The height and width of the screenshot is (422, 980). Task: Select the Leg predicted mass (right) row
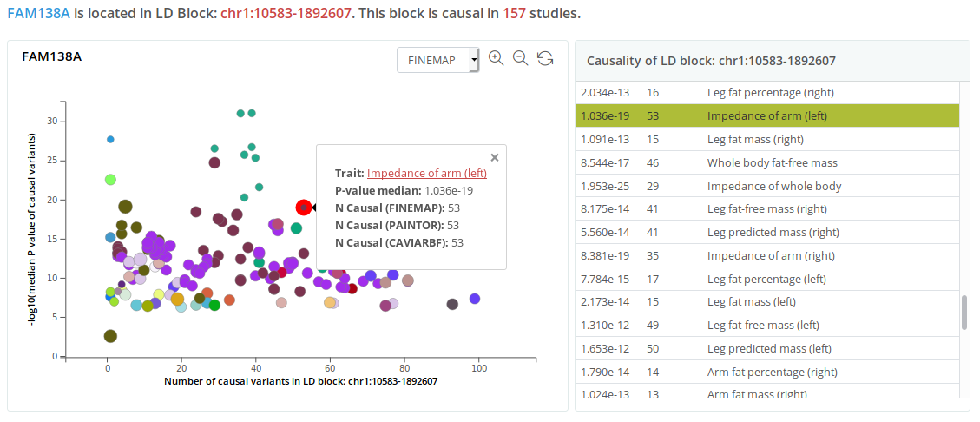click(766, 232)
